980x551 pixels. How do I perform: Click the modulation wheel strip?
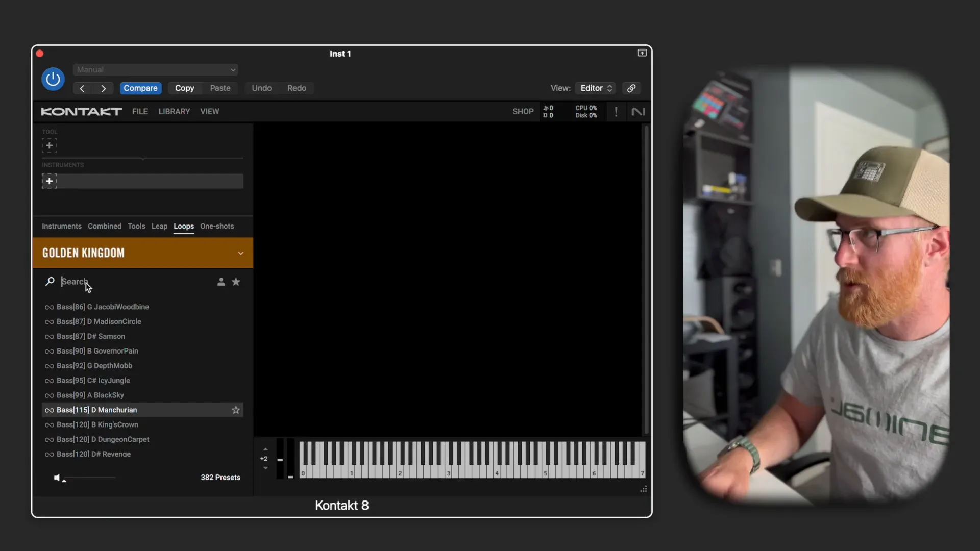pyautogui.click(x=290, y=459)
